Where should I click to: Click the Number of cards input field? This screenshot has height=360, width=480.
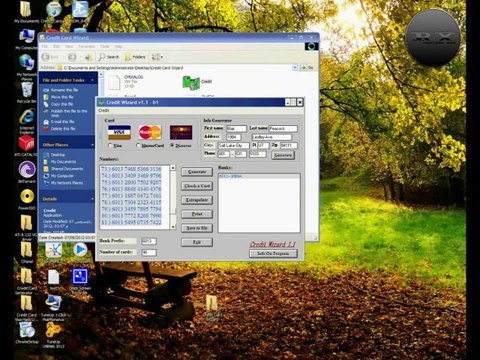[149, 252]
